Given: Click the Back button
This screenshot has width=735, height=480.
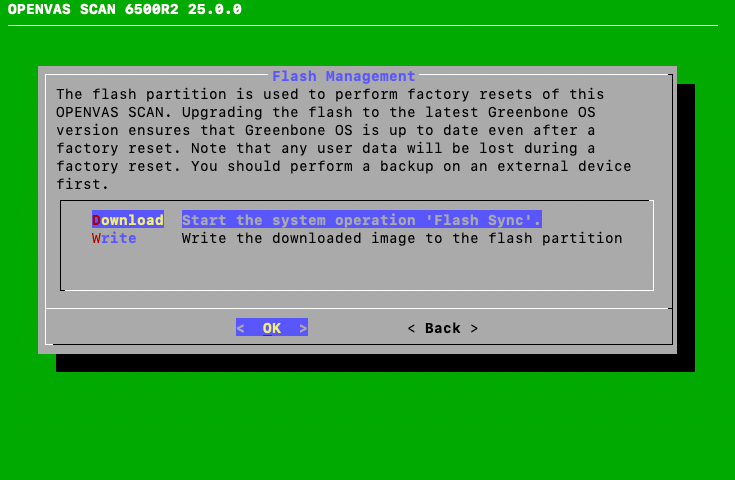Looking at the screenshot, I should pos(442,328).
